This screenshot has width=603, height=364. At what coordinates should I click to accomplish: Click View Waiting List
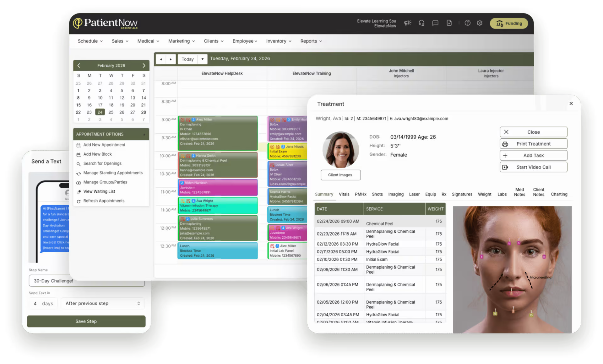click(x=99, y=192)
